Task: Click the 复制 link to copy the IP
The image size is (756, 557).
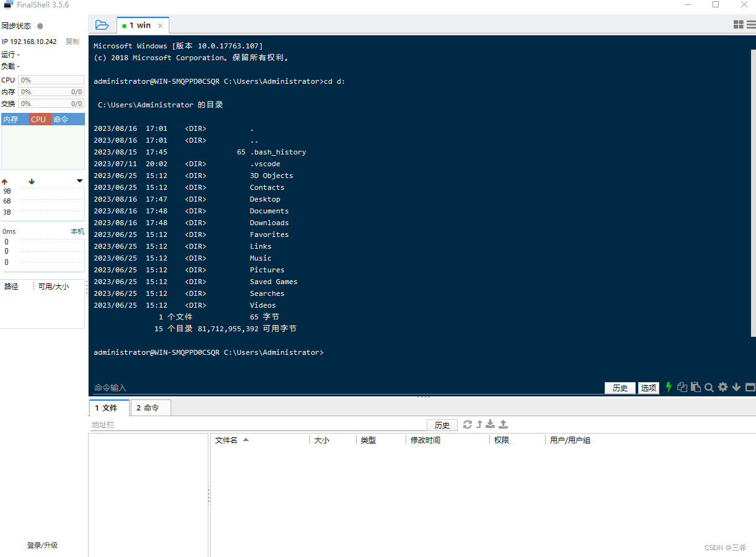Action: pos(72,42)
